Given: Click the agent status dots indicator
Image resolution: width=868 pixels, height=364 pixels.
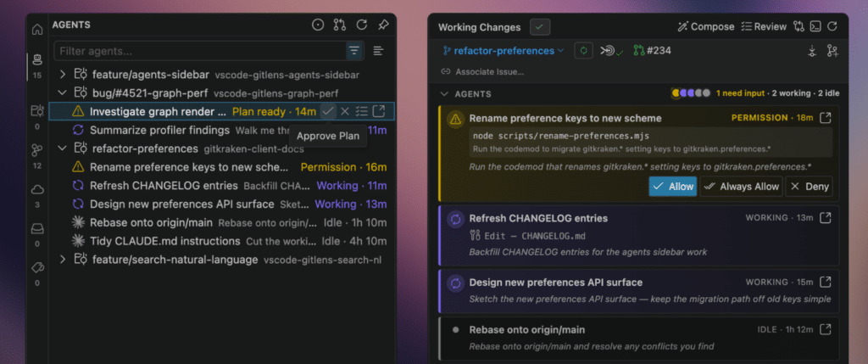Looking at the screenshot, I should pos(690,93).
